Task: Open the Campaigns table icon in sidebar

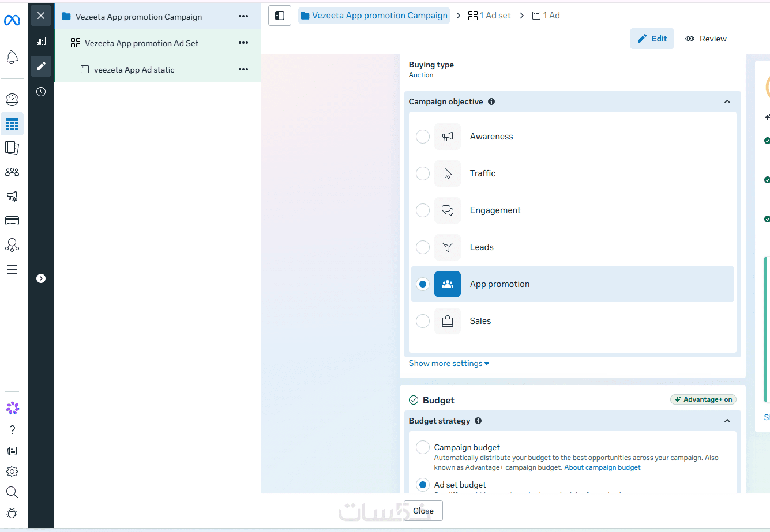Action: click(x=12, y=124)
